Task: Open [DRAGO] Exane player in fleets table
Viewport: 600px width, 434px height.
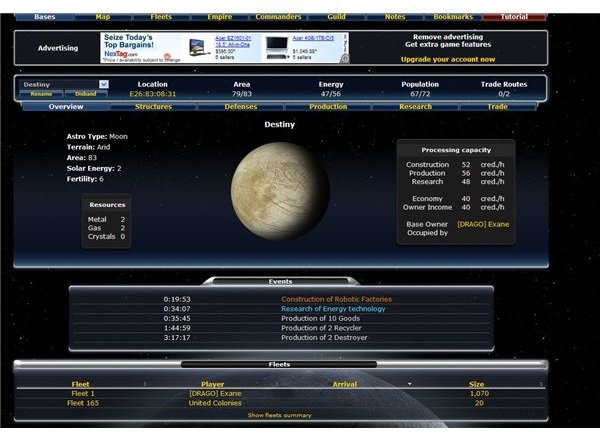Action: [x=215, y=393]
